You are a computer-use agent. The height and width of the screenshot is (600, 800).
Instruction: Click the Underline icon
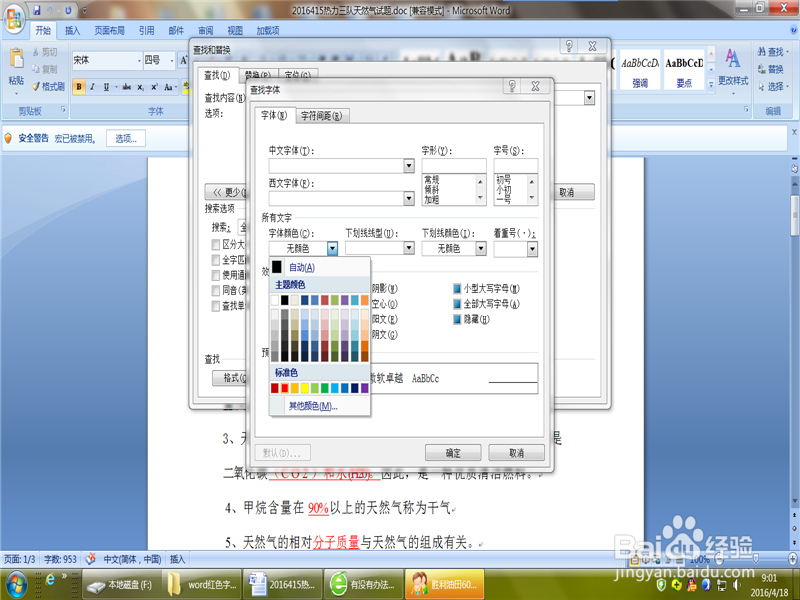click(106, 86)
